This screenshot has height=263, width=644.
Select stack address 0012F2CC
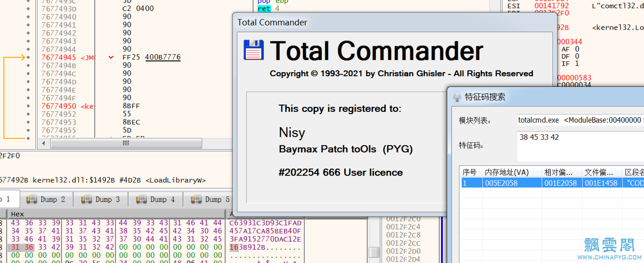tap(403, 243)
